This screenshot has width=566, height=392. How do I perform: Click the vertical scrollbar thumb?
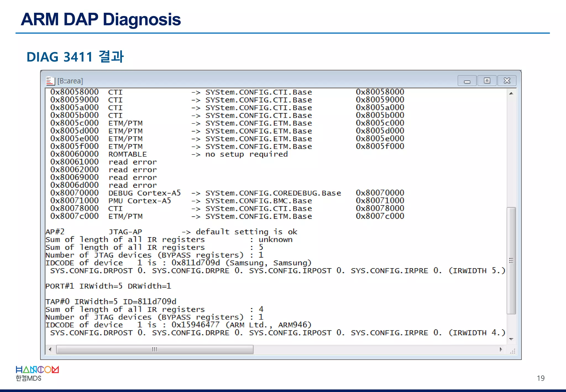pos(511,260)
